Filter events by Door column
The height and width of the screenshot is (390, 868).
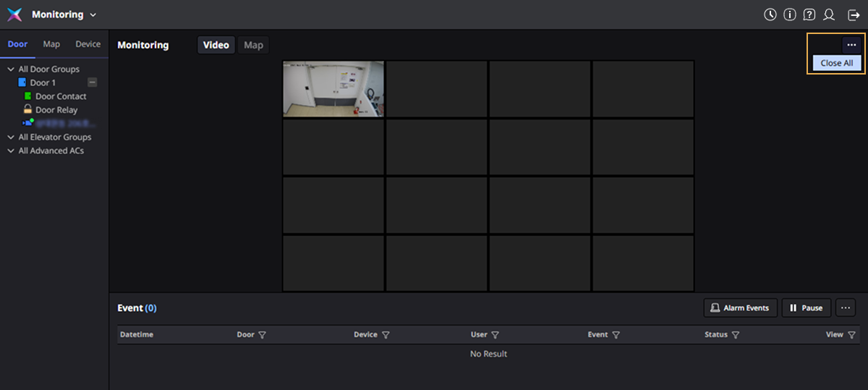pos(262,335)
